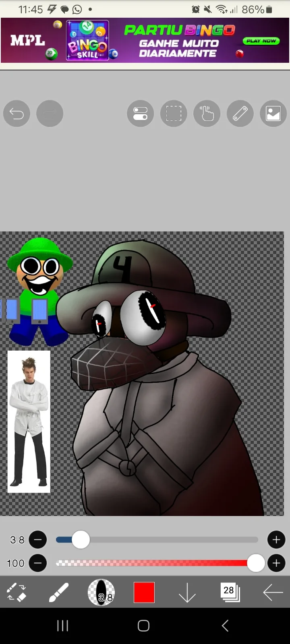This screenshot has width=290, height=644.
Task: Increase brush thickness with plus button
Action: [x=276, y=540]
